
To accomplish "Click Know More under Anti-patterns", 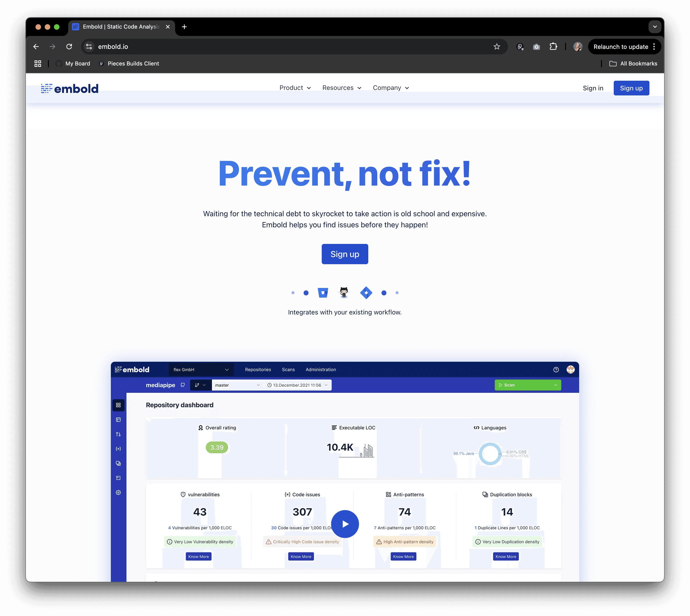I will click(403, 557).
